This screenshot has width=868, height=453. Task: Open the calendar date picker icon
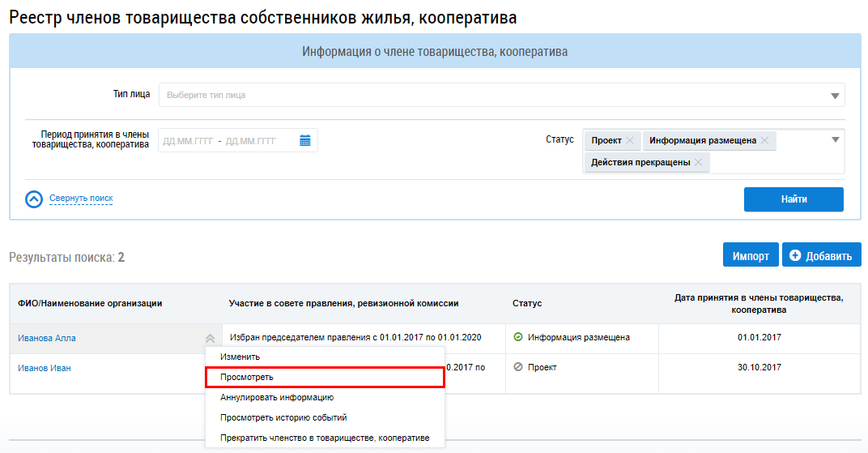click(305, 141)
